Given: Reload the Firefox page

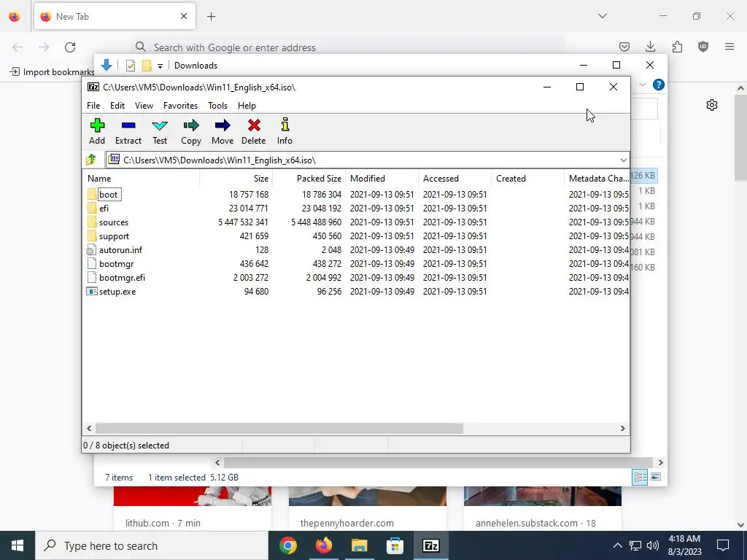Looking at the screenshot, I should (70, 47).
